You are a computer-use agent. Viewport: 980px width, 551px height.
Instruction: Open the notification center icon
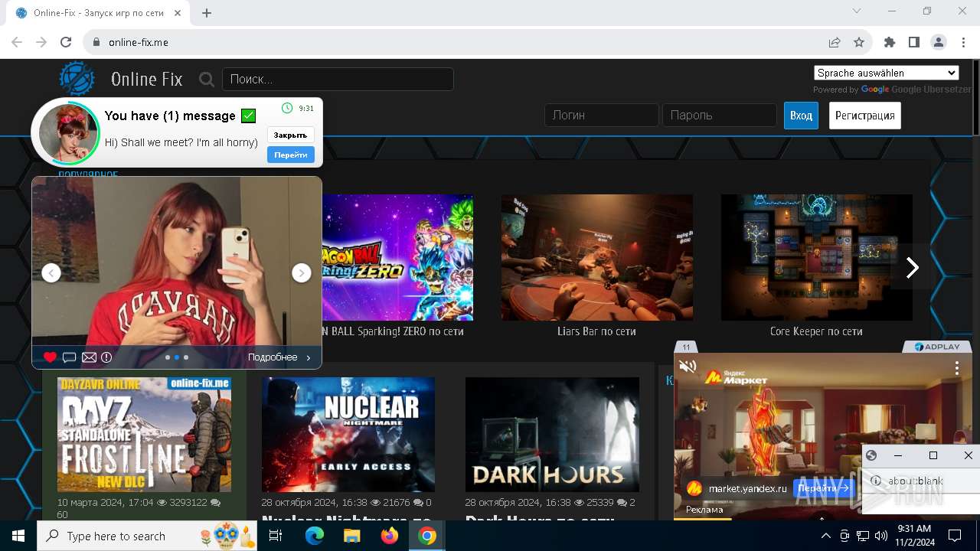[955, 536]
